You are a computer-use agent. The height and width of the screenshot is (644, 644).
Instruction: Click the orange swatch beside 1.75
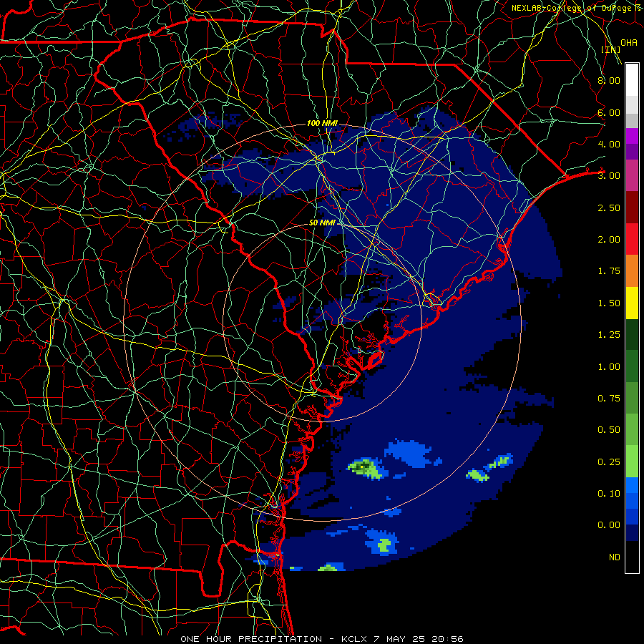(x=632, y=271)
